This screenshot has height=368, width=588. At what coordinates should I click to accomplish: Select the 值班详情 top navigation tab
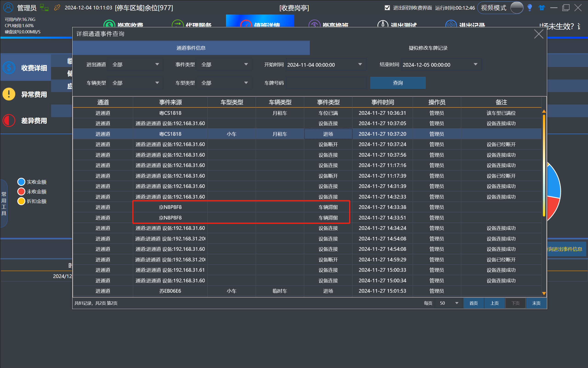pos(260,21)
